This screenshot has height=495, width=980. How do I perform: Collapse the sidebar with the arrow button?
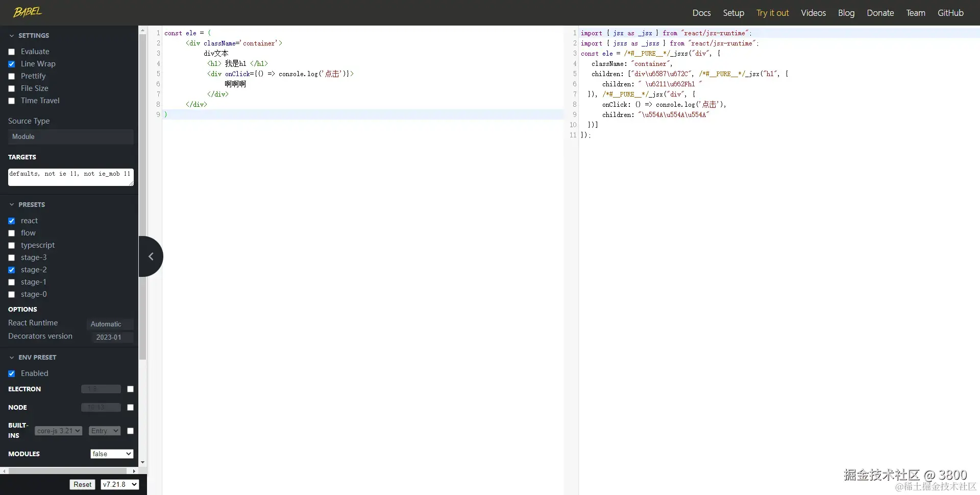(x=151, y=256)
